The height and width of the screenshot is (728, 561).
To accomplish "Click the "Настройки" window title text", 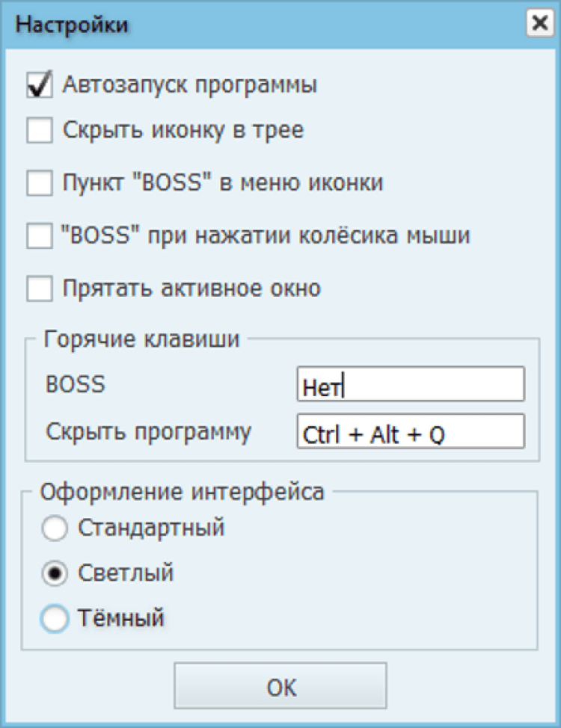I will (x=72, y=25).
